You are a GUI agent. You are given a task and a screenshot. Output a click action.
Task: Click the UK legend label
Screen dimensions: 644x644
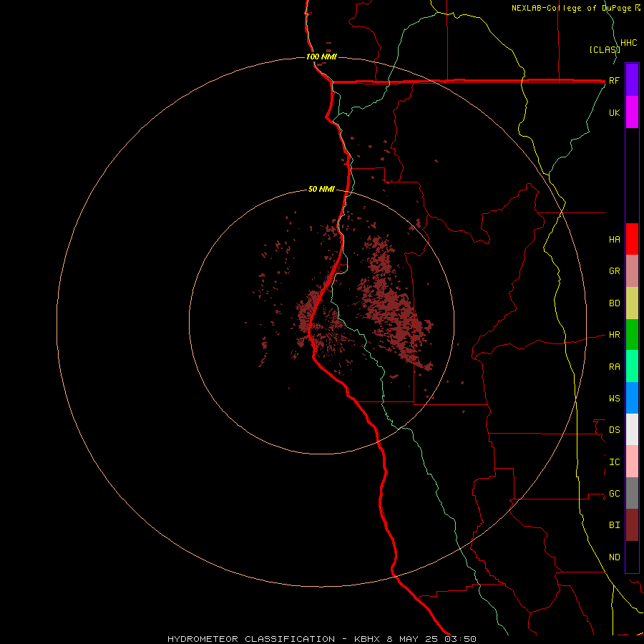point(615,112)
